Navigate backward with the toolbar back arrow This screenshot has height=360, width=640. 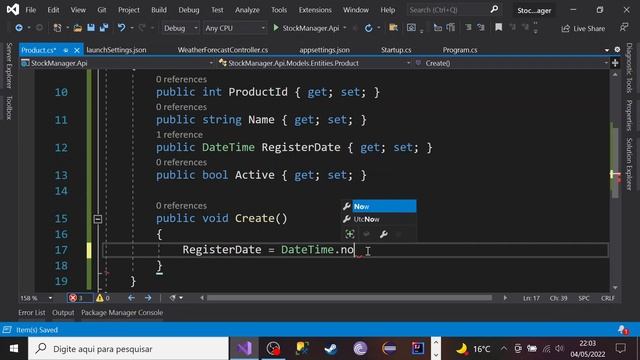pos(19,28)
